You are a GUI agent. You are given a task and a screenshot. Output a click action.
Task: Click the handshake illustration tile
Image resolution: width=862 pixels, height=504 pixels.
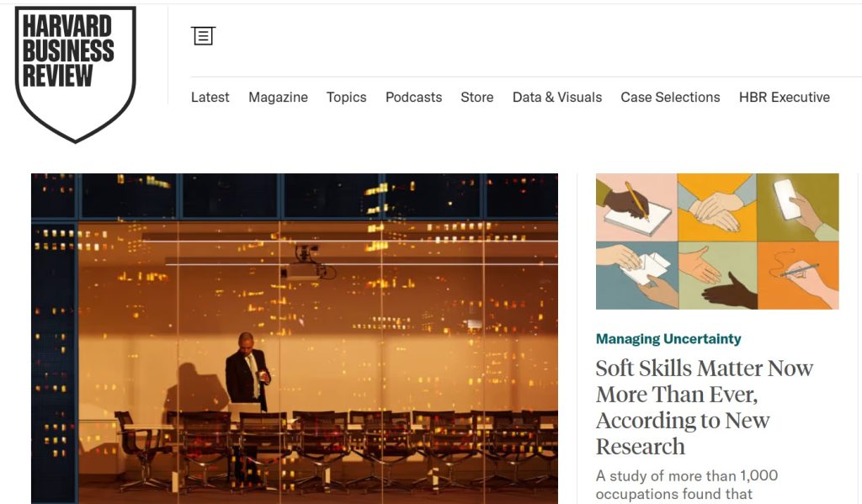tap(718, 275)
